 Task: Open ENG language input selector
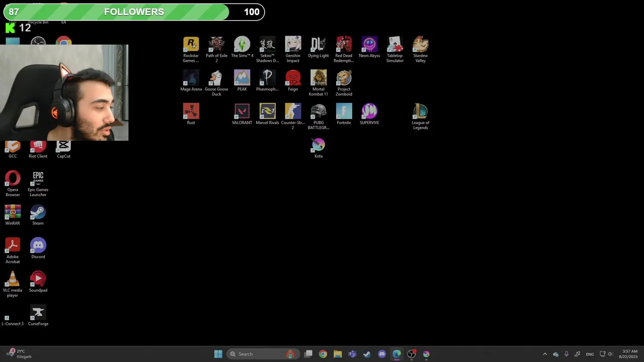(590, 354)
